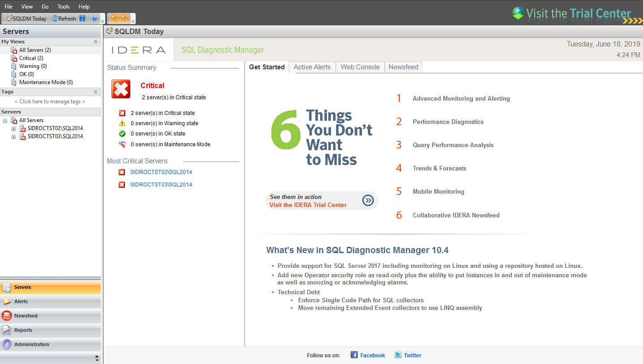Click the Refresh toolbar button

click(x=64, y=18)
